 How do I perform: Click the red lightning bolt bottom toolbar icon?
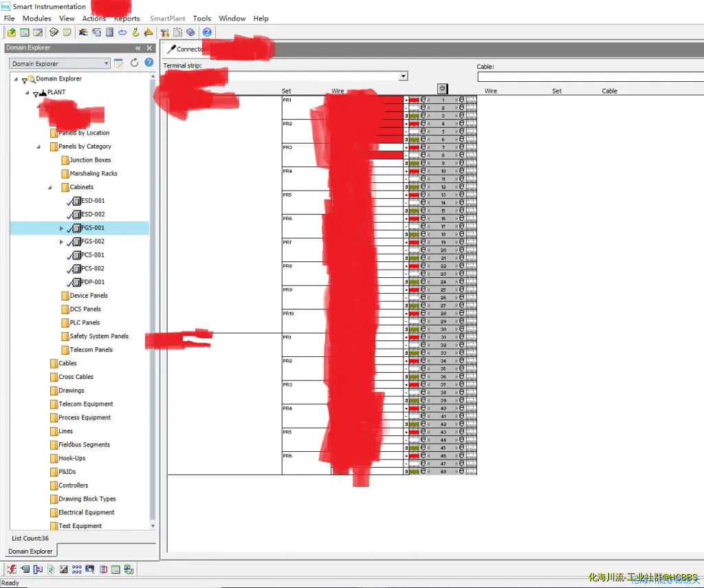click(x=12, y=569)
